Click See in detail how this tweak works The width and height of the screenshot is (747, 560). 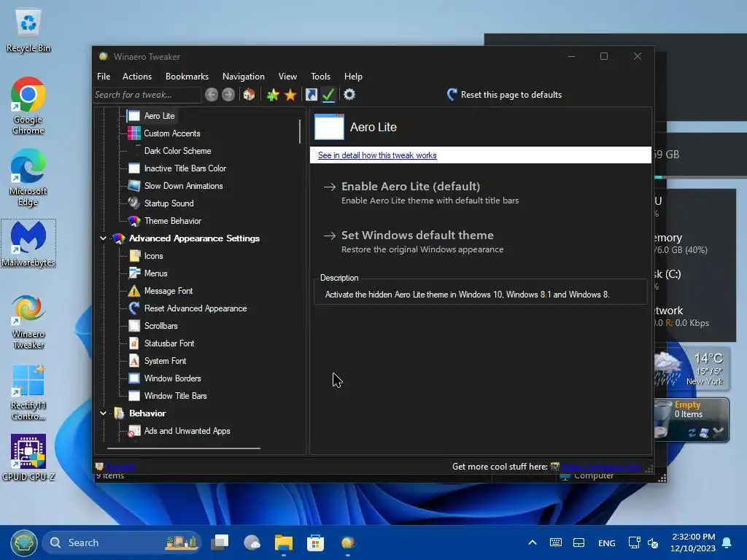377,155
